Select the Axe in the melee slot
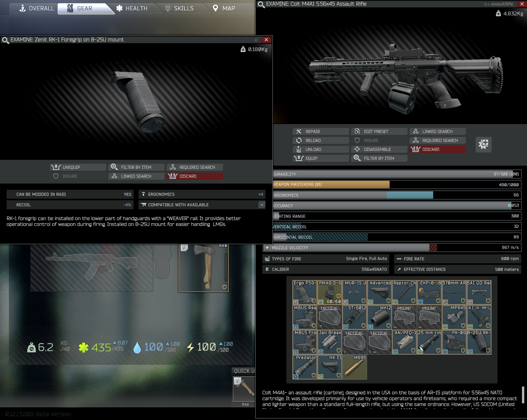527x420 pixels. coord(204,268)
